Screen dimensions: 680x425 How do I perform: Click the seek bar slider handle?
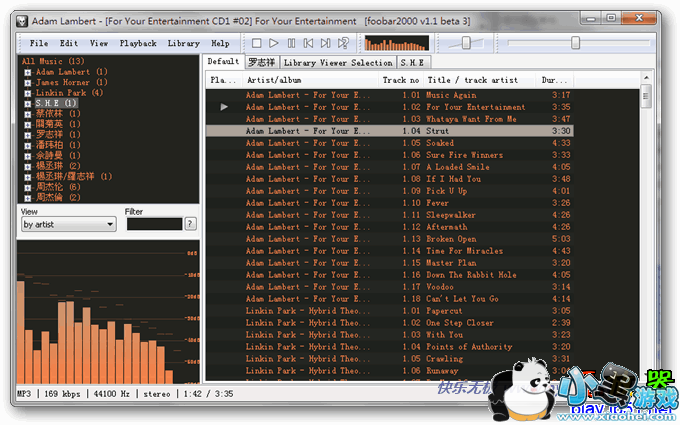[x=575, y=42]
